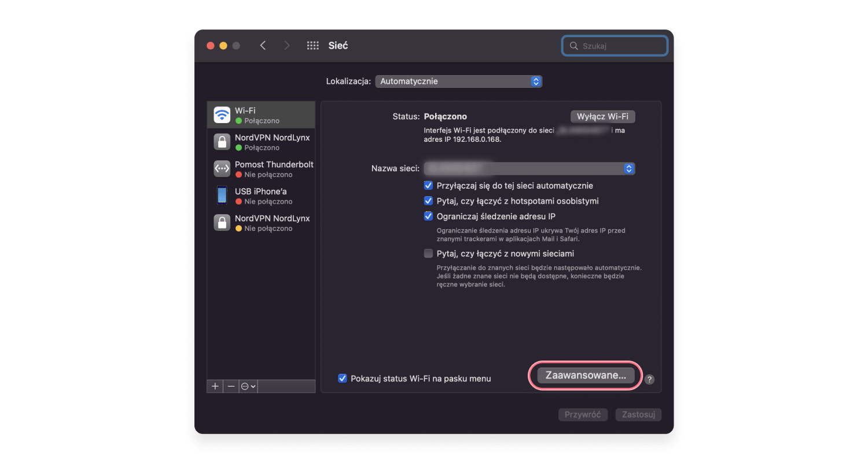The height and width of the screenshot is (463, 868).
Task: Click the Lokalizacja label
Action: click(348, 82)
